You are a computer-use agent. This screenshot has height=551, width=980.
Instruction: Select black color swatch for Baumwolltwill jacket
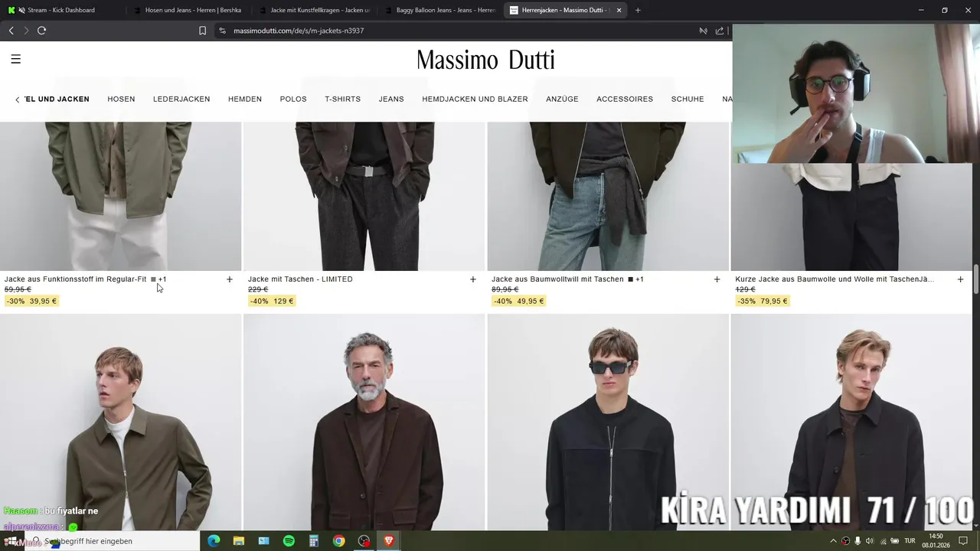(630, 279)
